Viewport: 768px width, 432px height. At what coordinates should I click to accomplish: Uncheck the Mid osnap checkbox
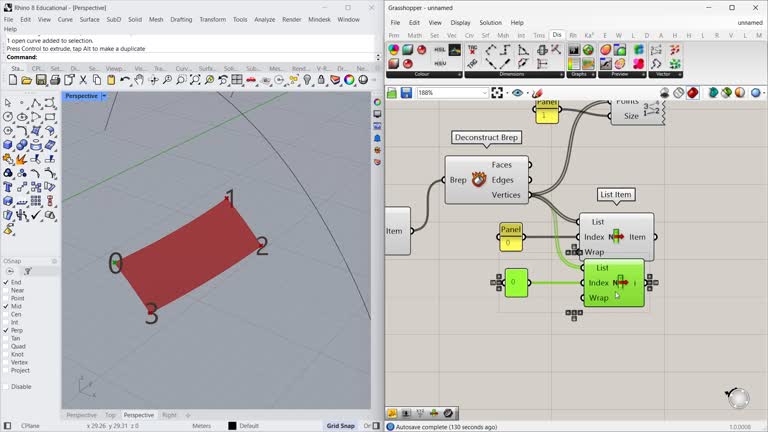(6, 306)
